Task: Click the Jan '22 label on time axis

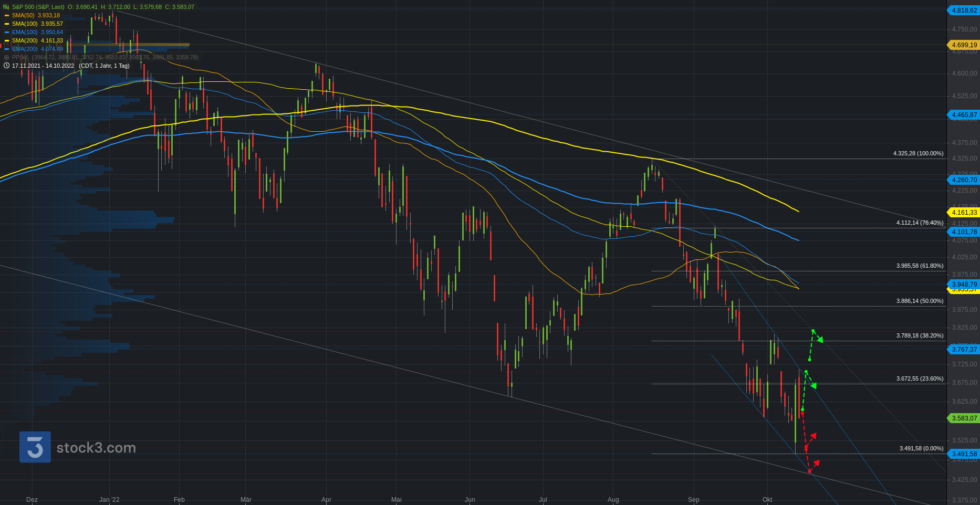Action: click(x=109, y=500)
